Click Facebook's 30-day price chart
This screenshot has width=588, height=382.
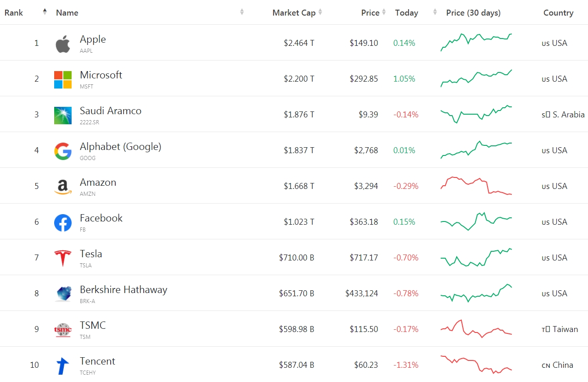(476, 221)
